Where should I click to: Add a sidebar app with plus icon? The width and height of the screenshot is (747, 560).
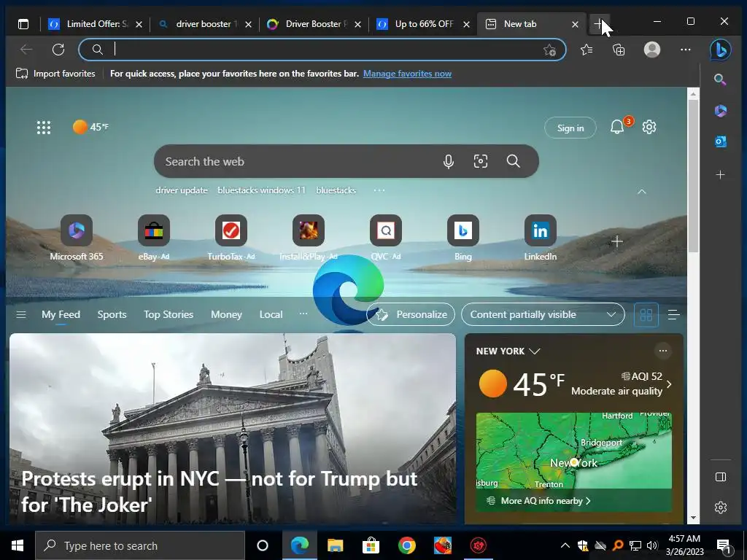(x=720, y=175)
